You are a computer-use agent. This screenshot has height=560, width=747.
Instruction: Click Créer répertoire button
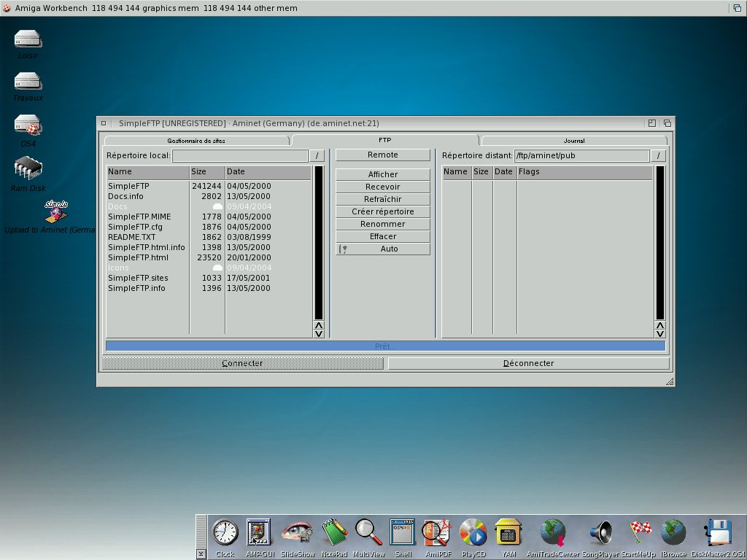(x=383, y=211)
